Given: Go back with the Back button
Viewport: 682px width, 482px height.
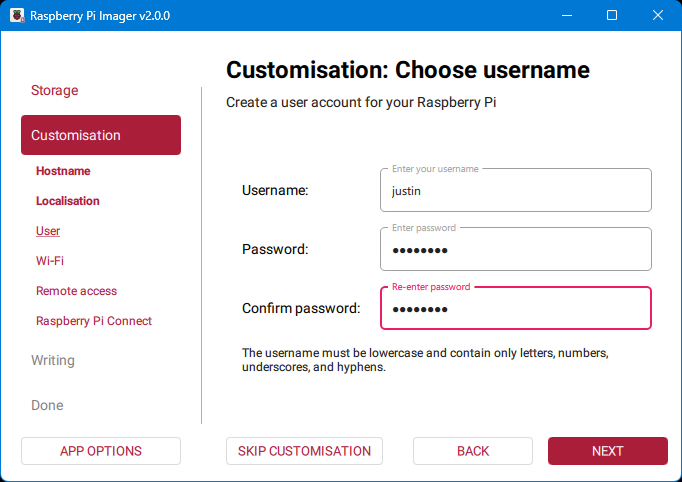Looking at the screenshot, I should click(473, 451).
